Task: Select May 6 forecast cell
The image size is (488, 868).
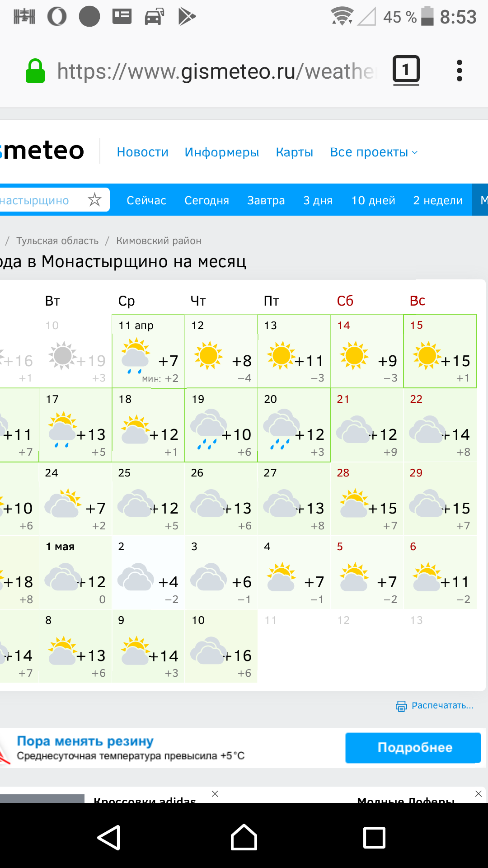Action: (440, 572)
